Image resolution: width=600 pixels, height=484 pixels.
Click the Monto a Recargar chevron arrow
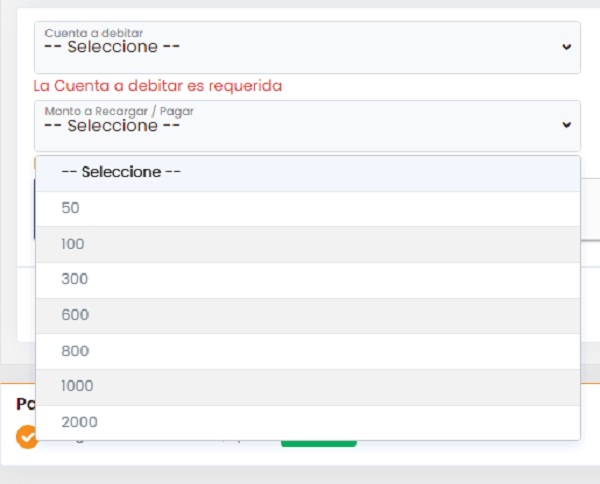(566, 125)
